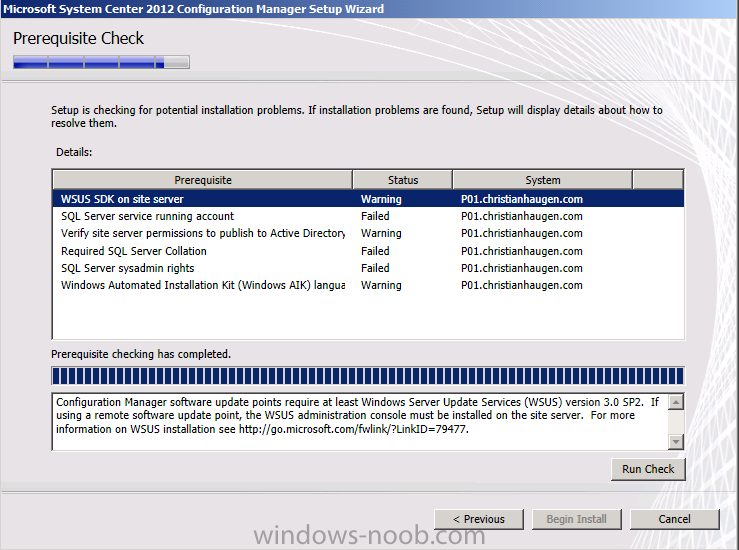Go back with the Previous button
The width and height of the screenshot is (739, 550).
tap(479, 519)
